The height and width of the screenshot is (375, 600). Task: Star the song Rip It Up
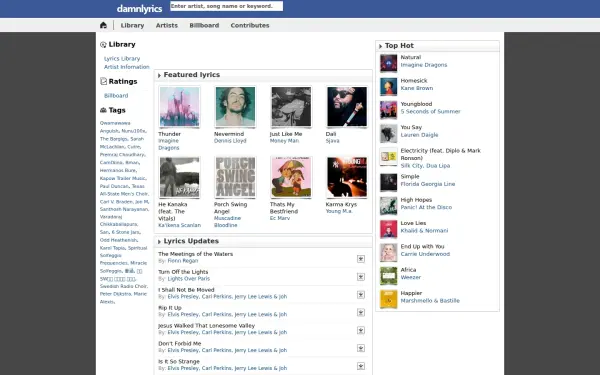tap(360, 313)
